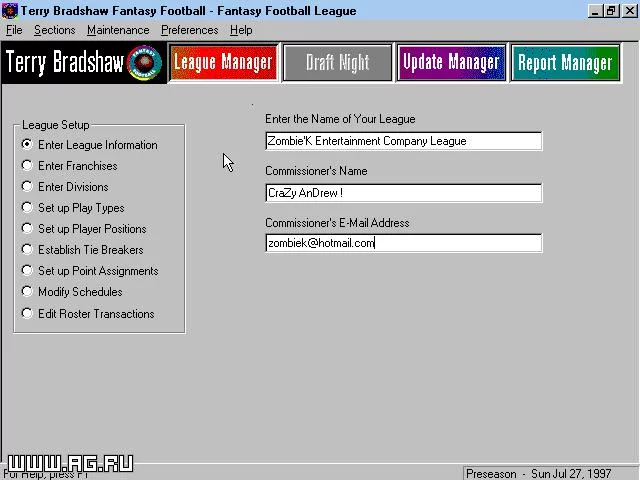Screen dimensions: 640x480
Task: Select Set up Player Positions option
Action: point(84,229)
